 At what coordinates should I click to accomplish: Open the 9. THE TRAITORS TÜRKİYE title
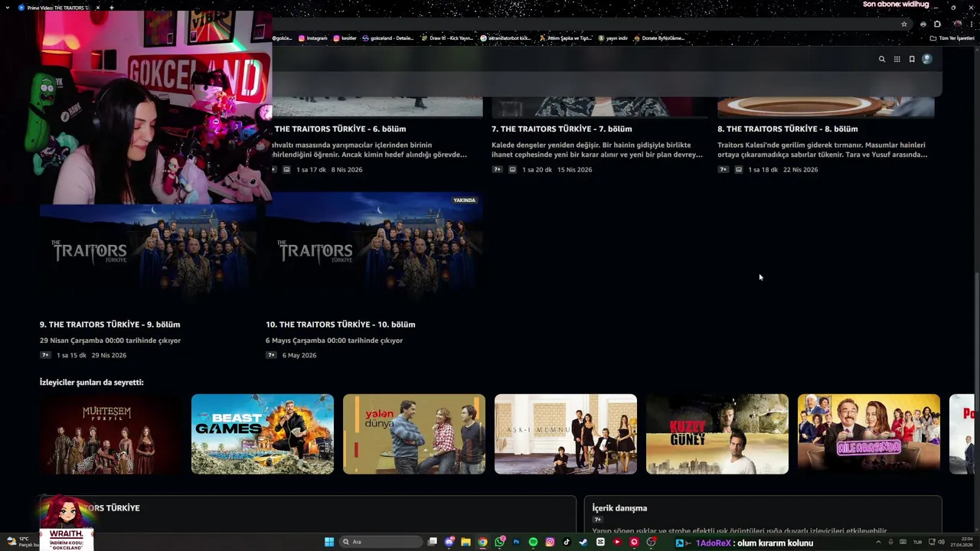click(109, 324)
